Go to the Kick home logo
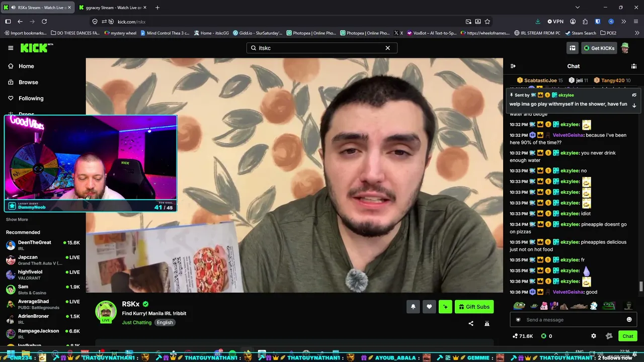The height and width of the screenshot is (362, 644). point(36,48)
